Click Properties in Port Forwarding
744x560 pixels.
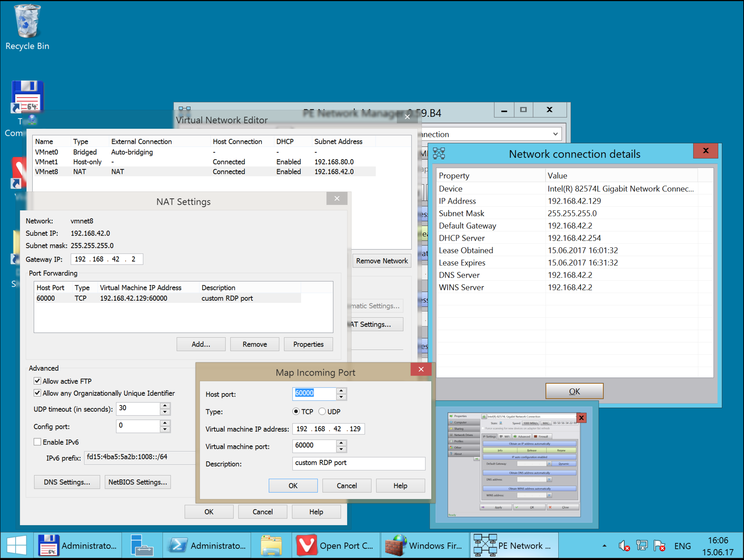pos(308,344)
